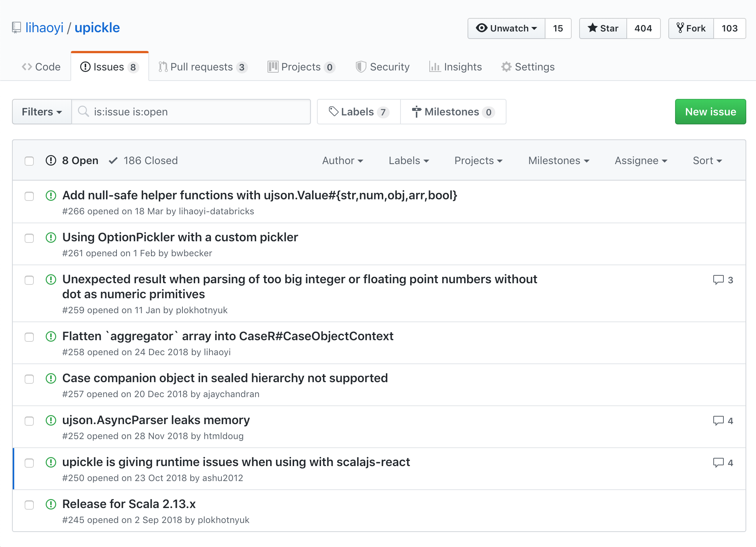The height and width of the screenshot is (547, 756).
Task: Open the Projects tab
Action: (301, 67)
